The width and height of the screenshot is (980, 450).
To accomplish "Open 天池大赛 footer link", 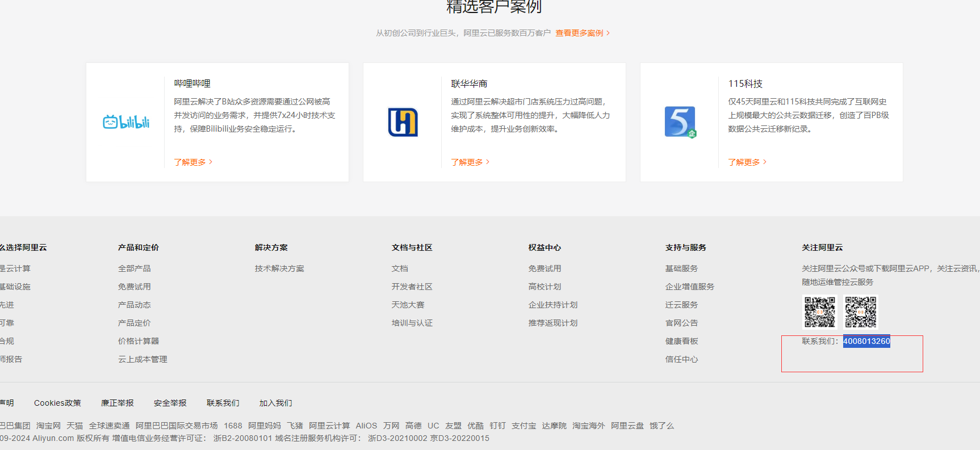I will coord(408,305).
